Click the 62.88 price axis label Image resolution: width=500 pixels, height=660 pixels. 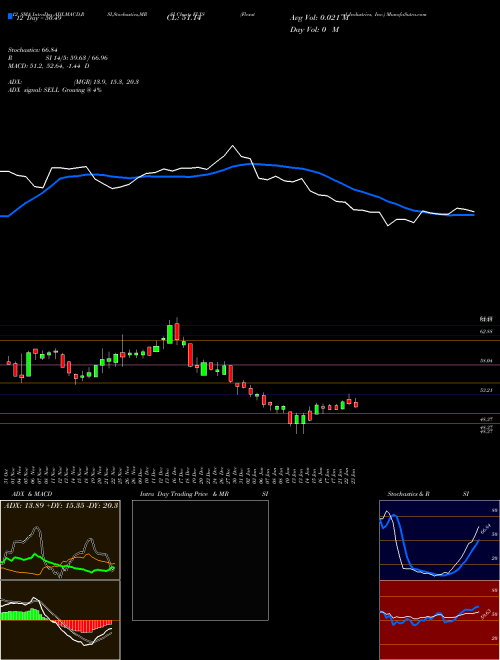click(x=487, y=332)
